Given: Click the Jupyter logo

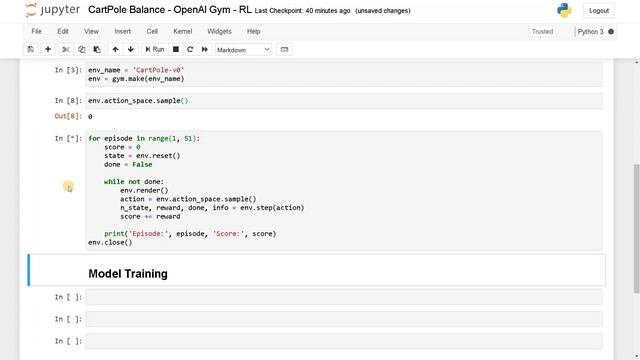Looking at the screenshot, I should point(52,10).
